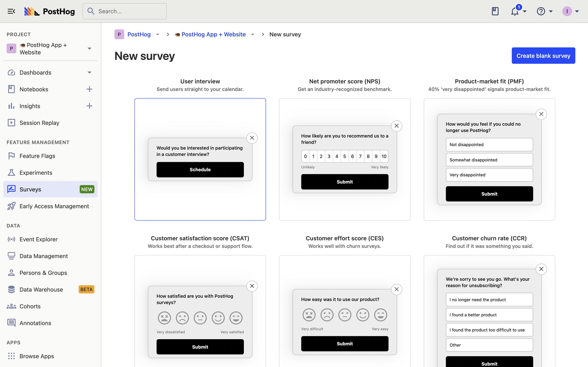588x367 pixels.
Task: Open Session Replay from sidebar
Action: click(x=39, y=123)
